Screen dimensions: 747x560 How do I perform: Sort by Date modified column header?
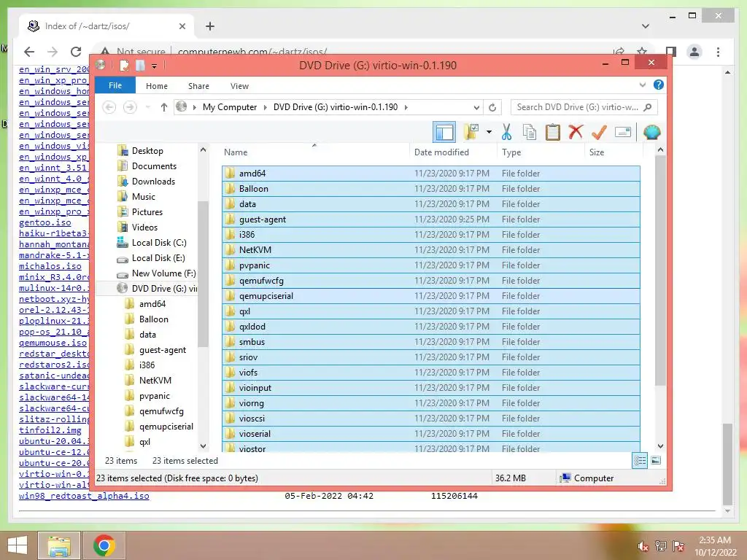pyautogui.click(x=441, y=152)
